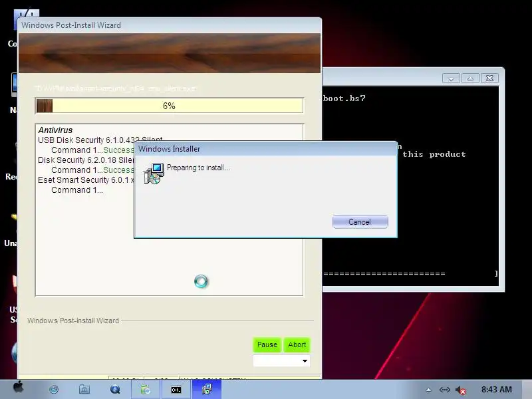532x399 pixels.
Task: Launch the QuickTime-style Q icon in taskbar
Action: (x=115, y=389)
